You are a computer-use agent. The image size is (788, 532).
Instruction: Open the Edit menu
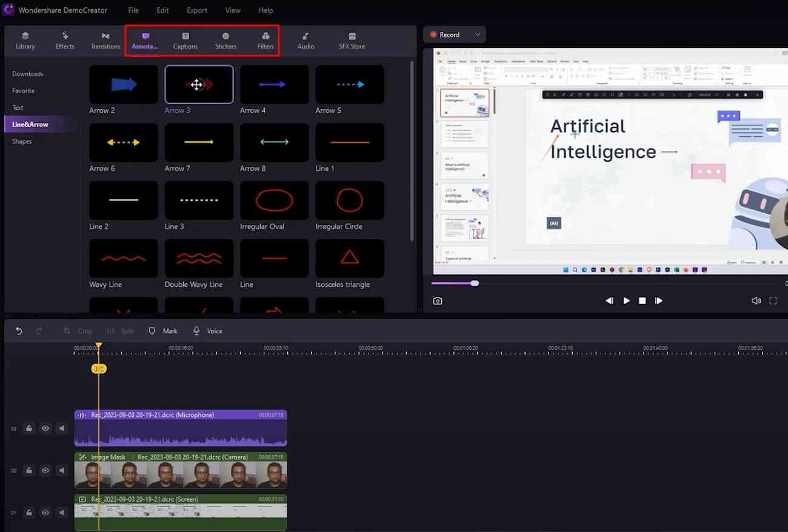click(162, 10)
